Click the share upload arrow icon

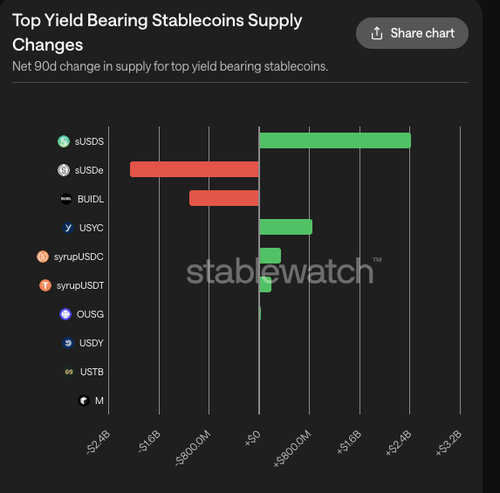coord(377,33)
